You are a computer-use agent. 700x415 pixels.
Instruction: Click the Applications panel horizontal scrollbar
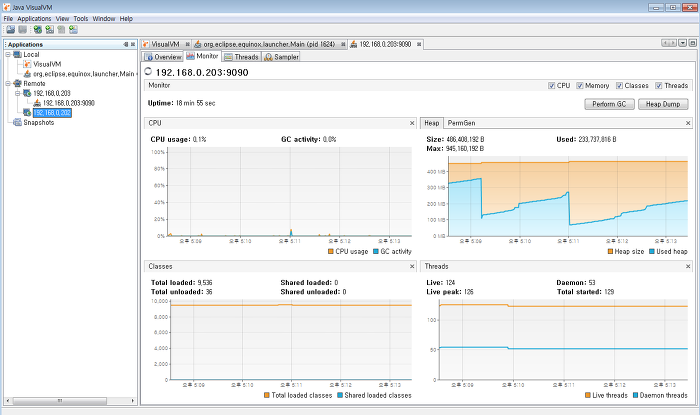point(59,401)
